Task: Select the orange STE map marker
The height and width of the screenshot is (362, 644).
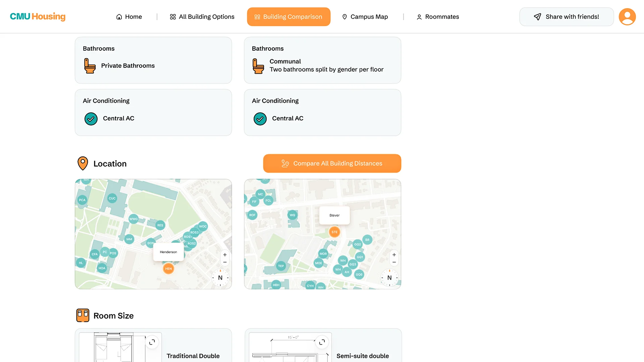Action: click(334, 232)
